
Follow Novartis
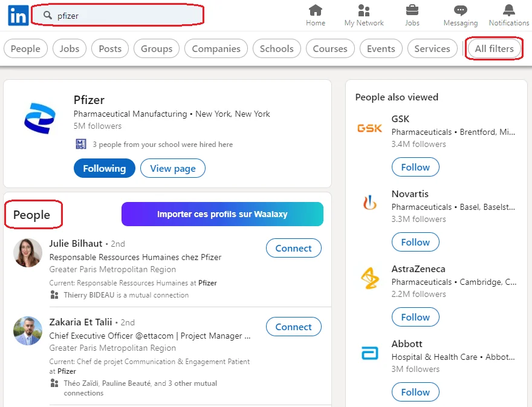coord(415,242)
